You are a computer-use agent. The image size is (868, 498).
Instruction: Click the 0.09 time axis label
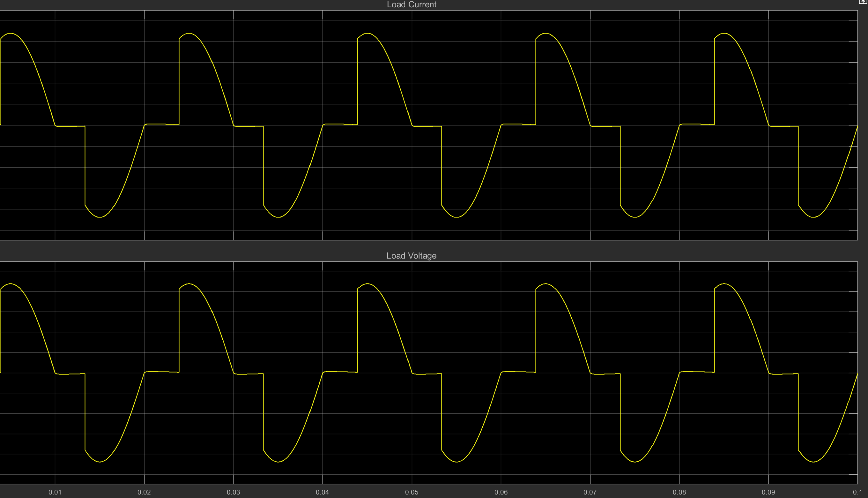tap(768, 492)
